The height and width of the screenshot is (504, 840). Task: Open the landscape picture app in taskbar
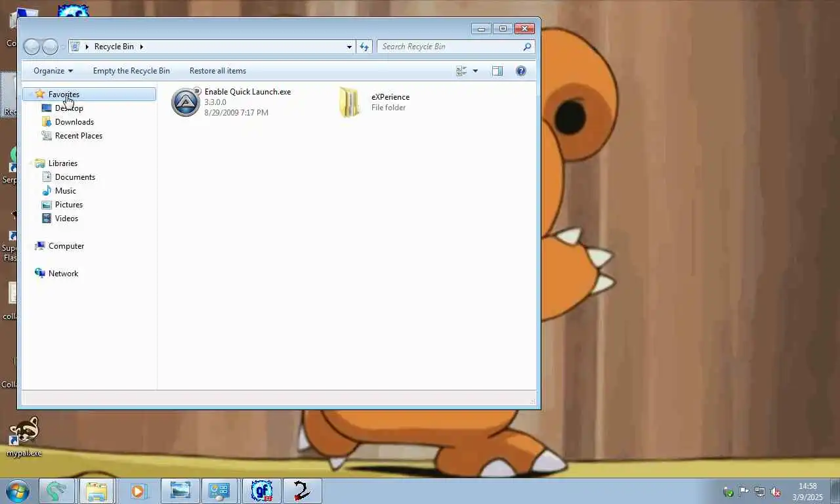[x=180, y=491]
